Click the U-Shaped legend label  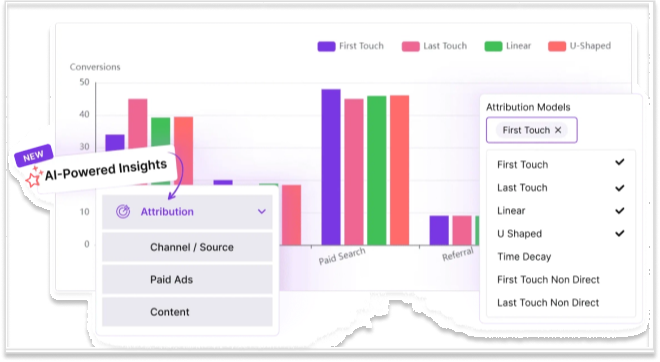click(590, 46)
